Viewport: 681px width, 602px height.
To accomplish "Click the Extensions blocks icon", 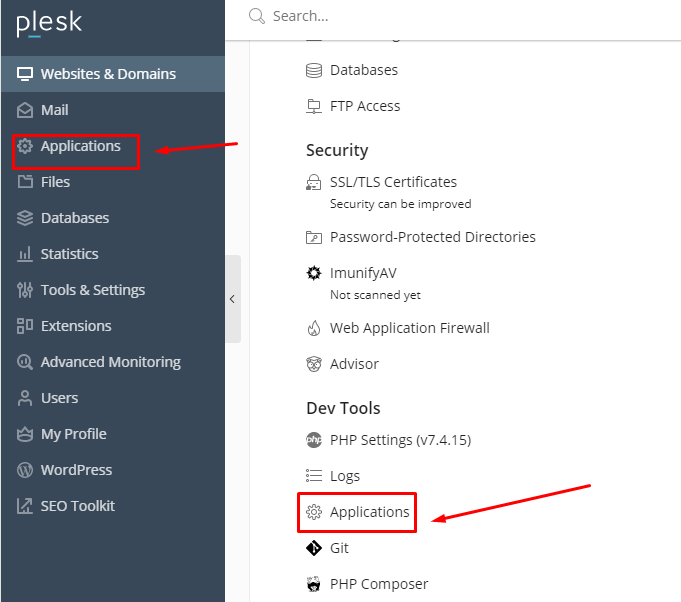I will [25, 326].
